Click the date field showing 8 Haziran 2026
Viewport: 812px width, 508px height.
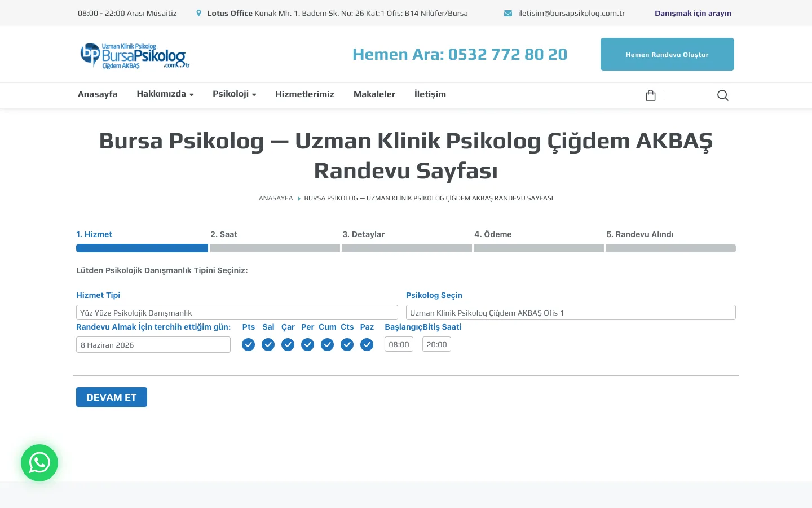153,345
